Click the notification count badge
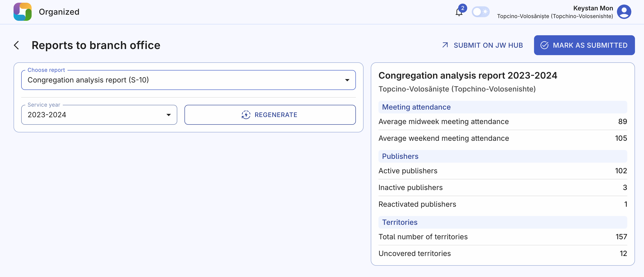The width and height of the screenshot is (644, 277). click(x=462, y=8)
